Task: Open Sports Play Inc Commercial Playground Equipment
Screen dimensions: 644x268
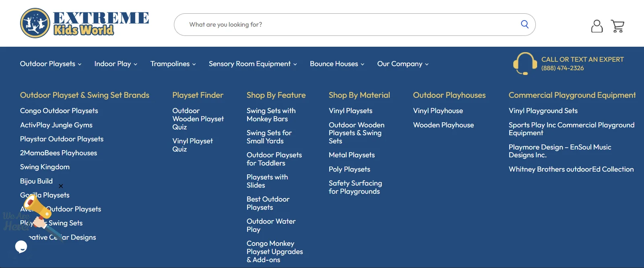Action: coord(572,129)
